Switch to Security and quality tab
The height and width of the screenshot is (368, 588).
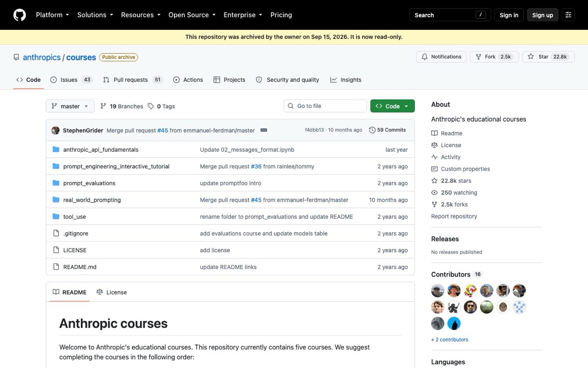point(288,79)
